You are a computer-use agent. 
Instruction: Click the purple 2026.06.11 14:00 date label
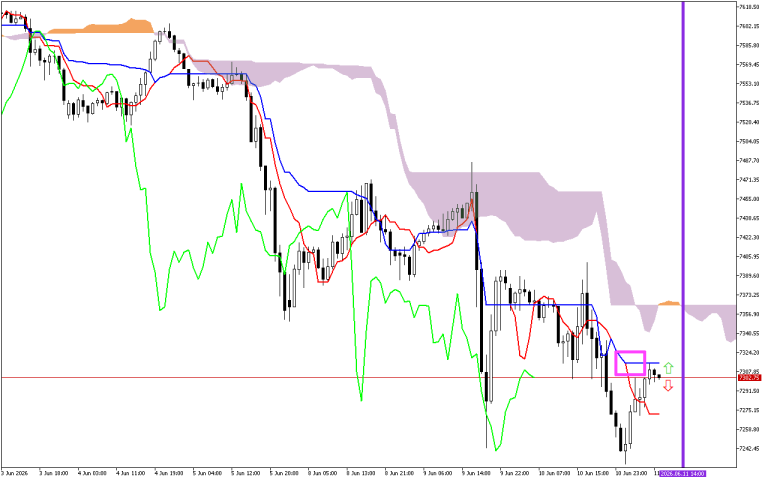click(x=682, y=474)
